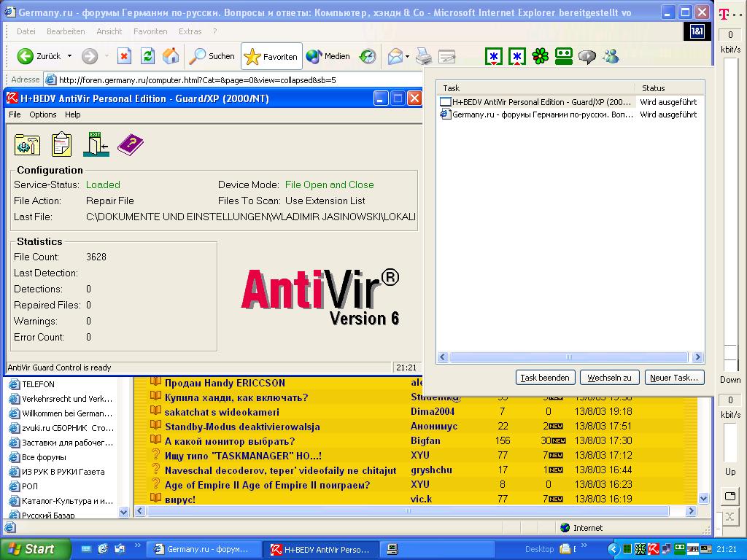The height and width of the screenshot is (560, 747).
Task: Open thread 'Standby-Modus deaktivierowalsja'
Action: (x=242, y=427)
